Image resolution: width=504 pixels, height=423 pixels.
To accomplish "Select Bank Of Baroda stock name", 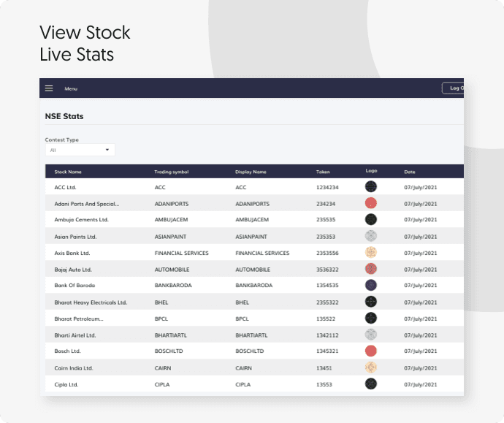I will 75,286.
